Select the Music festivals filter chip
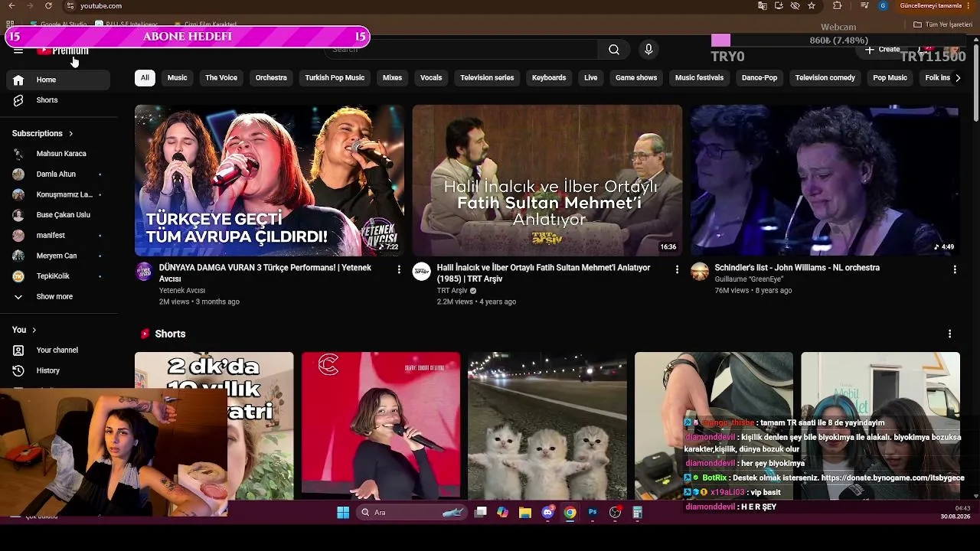The height and width of the screenshot is (551, 980). 699,78
